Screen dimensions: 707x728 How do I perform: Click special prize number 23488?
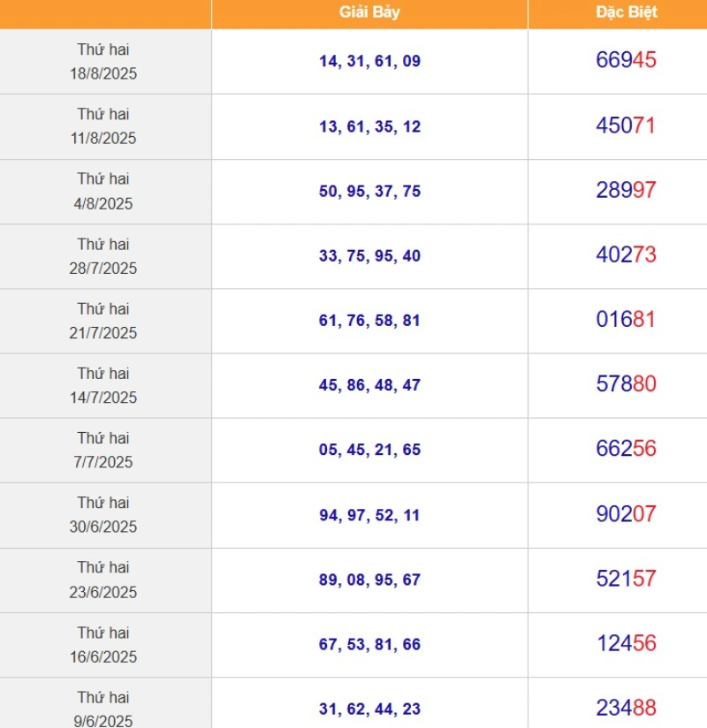point(626,708)
